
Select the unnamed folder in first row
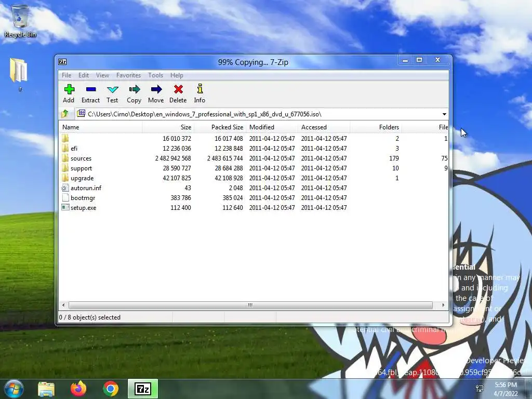(x=65, y=138)
